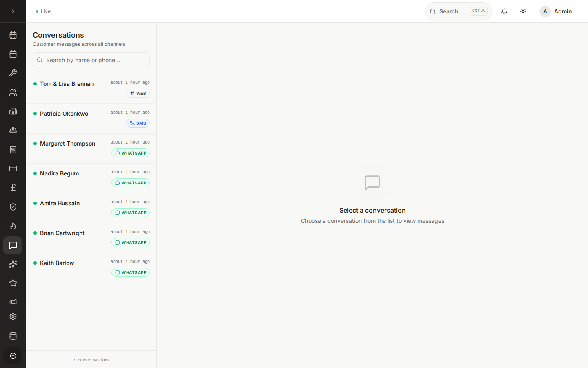Open the calendar view from the sidebar

[13, 35]
